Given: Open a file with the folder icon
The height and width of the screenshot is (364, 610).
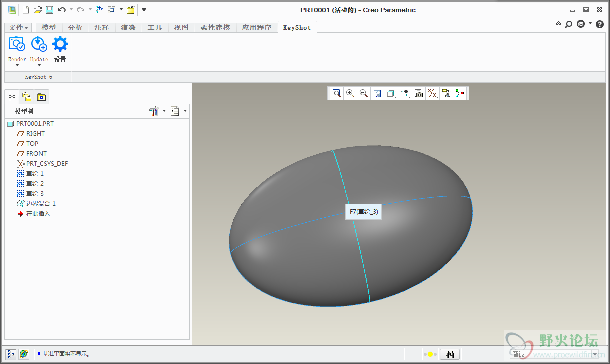Looking at the screenshot, I should coord(37,10).
